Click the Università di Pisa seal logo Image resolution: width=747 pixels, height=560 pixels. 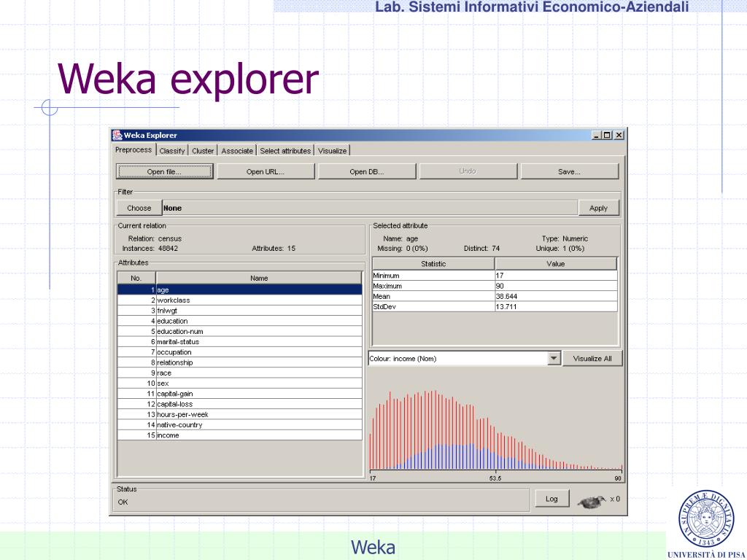click(x=707, y=519)
